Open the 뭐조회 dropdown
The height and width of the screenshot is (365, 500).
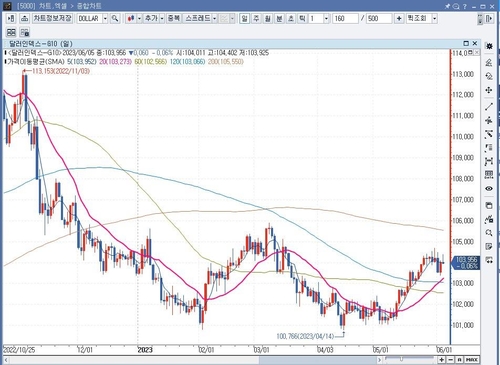(434, 18)
